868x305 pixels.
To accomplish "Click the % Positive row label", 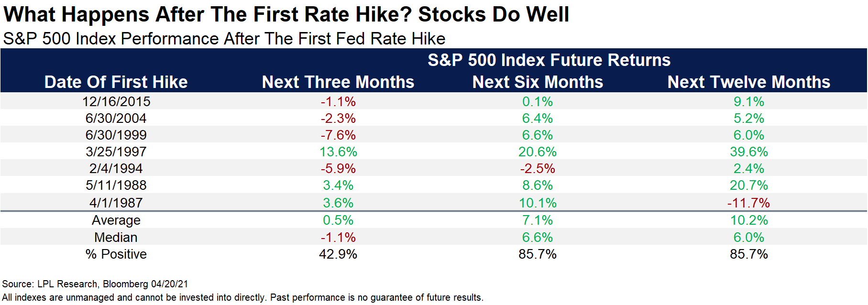I will point(116,254).
